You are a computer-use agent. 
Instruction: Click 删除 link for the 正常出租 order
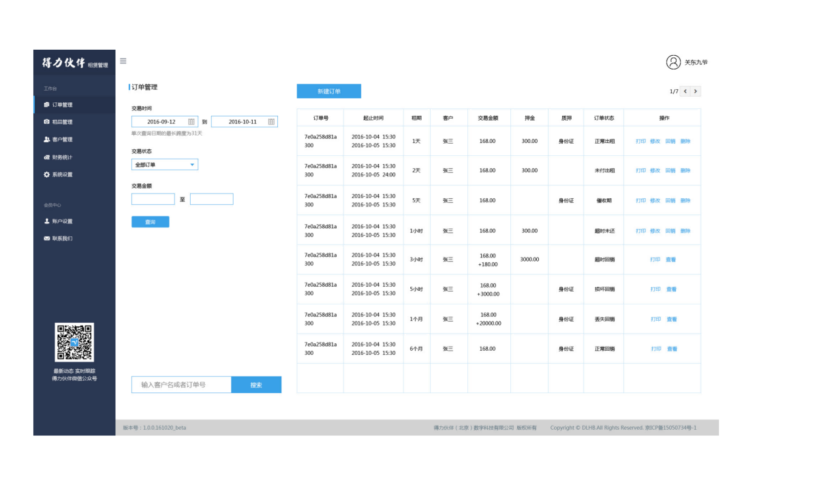point(685,141)
